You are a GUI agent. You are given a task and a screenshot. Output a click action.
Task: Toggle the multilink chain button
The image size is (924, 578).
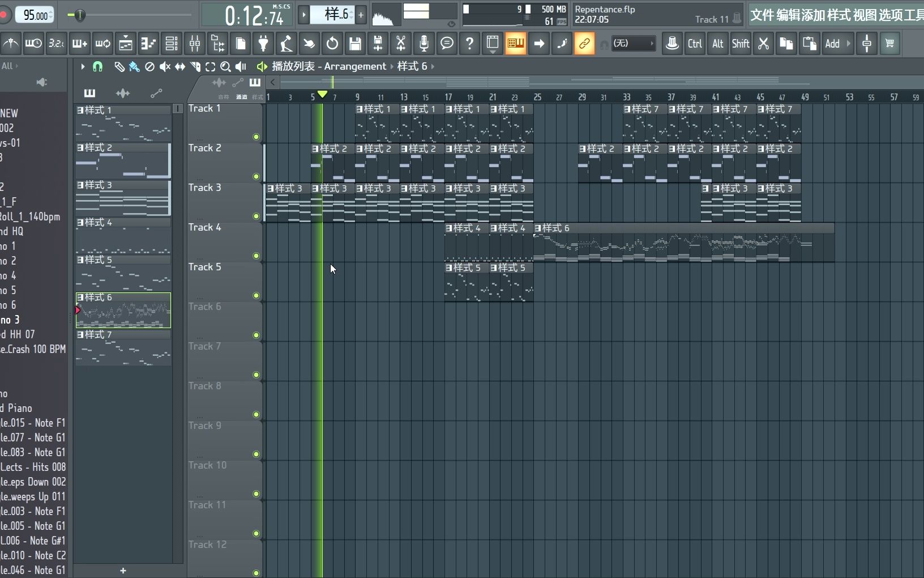coord(584,44)
